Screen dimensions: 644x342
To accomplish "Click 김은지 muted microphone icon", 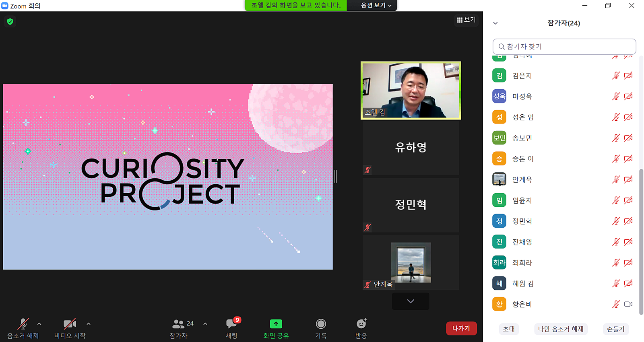I will (x=616, y=76).
